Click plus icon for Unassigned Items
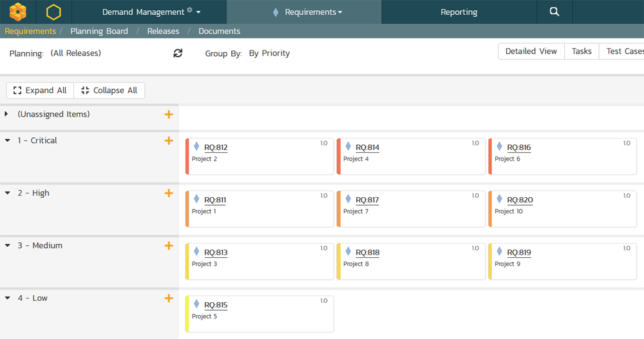Screen dimensions: 644x339 coord(169,114)
